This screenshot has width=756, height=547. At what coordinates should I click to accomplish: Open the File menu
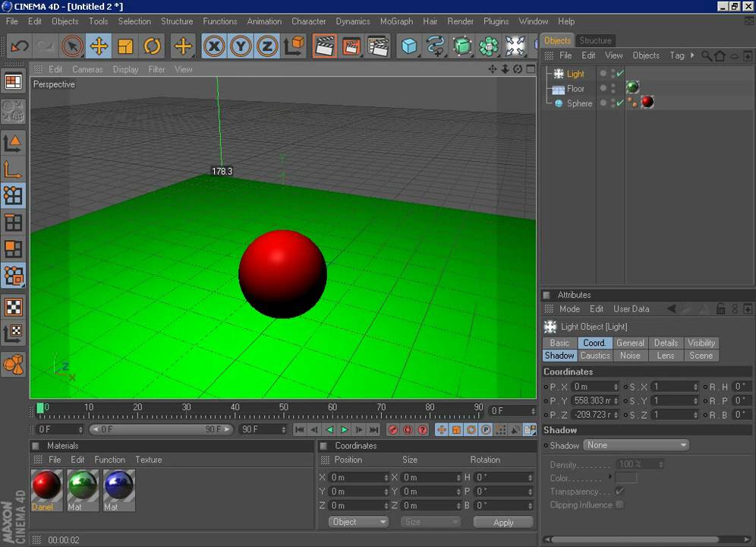click(12, 21)
